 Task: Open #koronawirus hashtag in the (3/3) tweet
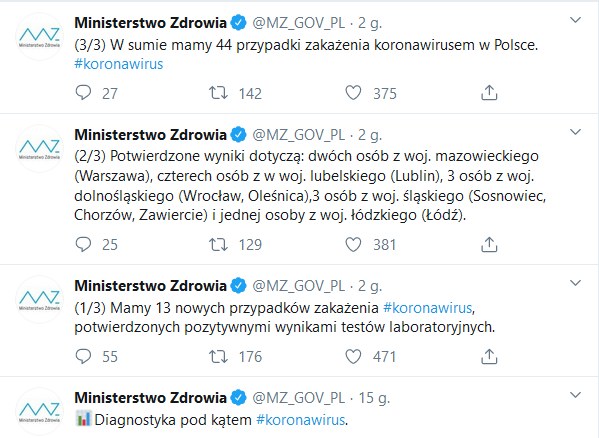(x=119, y=64)
